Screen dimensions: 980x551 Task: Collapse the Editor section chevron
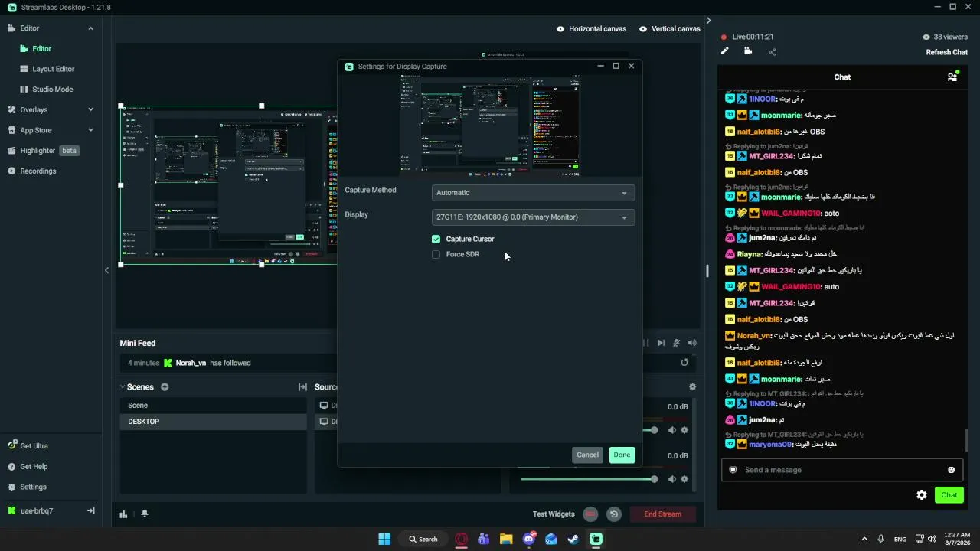[90, 28]
